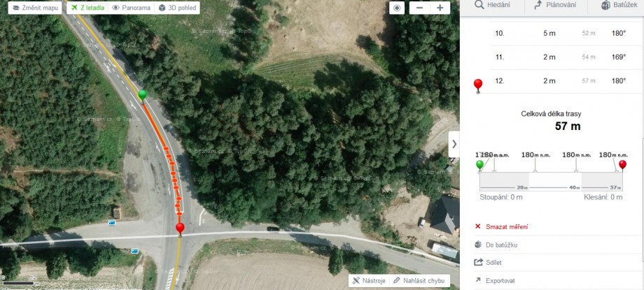Image resolution: width=644 pixels, height=290 pixels.
Task: Click the green marker on elevation profile
Action: tap(479, 165)
